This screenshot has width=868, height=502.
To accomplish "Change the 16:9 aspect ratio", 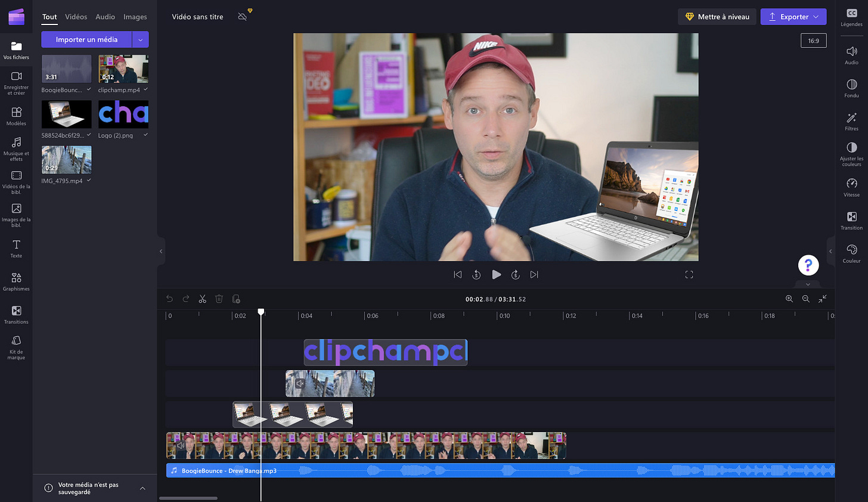I will click(814, 41).
